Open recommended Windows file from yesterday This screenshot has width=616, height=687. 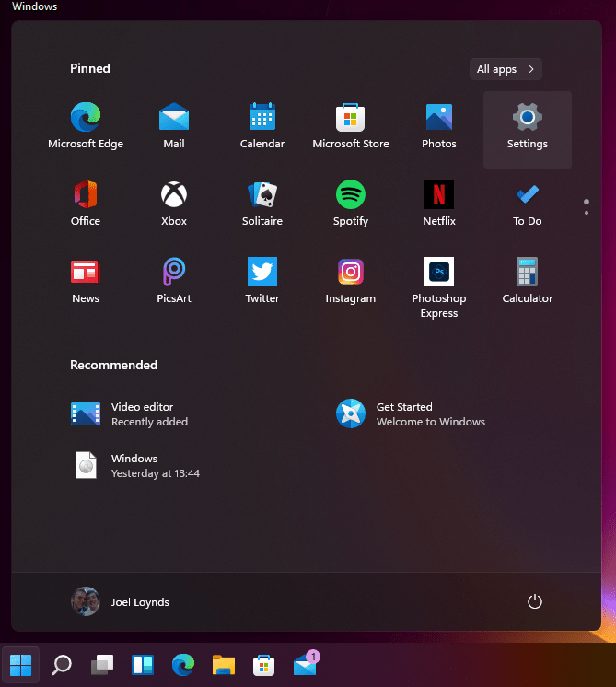pos(135,466)
